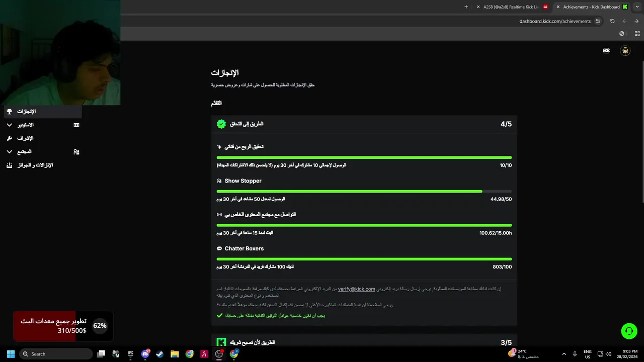This screenshot has width=644, height=362.
Task: Expand the Community section chevron
Action: [x=9, y=152]
